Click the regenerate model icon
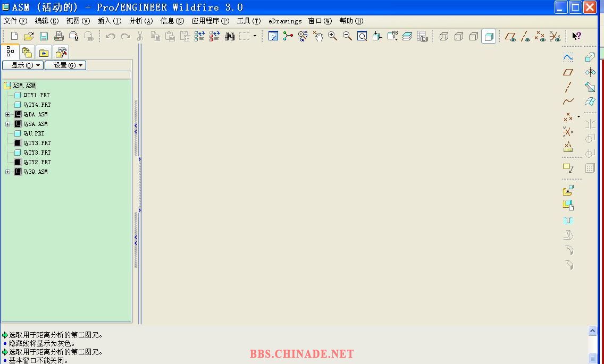This screenshot has width=604, height=364. [199, 36]
